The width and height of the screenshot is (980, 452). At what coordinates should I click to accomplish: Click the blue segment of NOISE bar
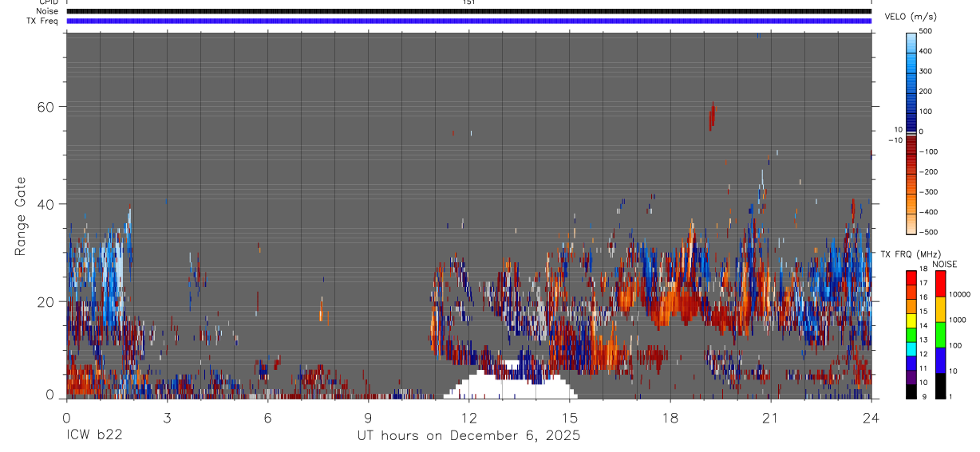940,360
